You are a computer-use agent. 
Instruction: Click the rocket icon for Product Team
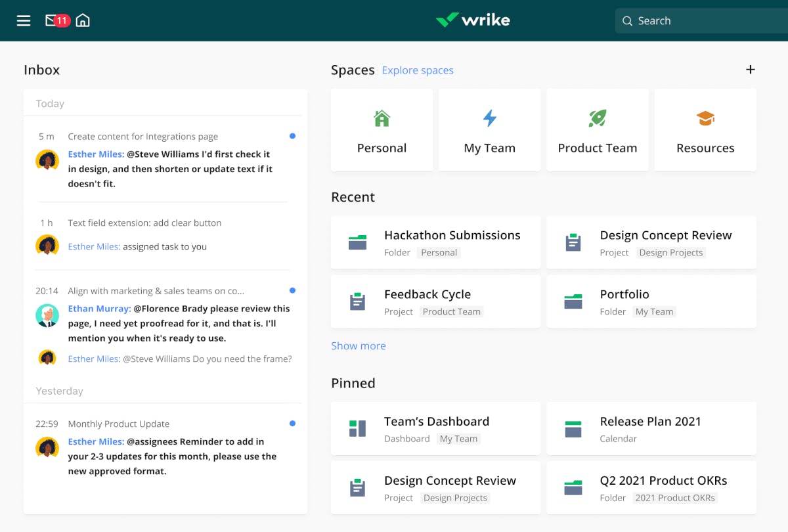pos(597,118)
